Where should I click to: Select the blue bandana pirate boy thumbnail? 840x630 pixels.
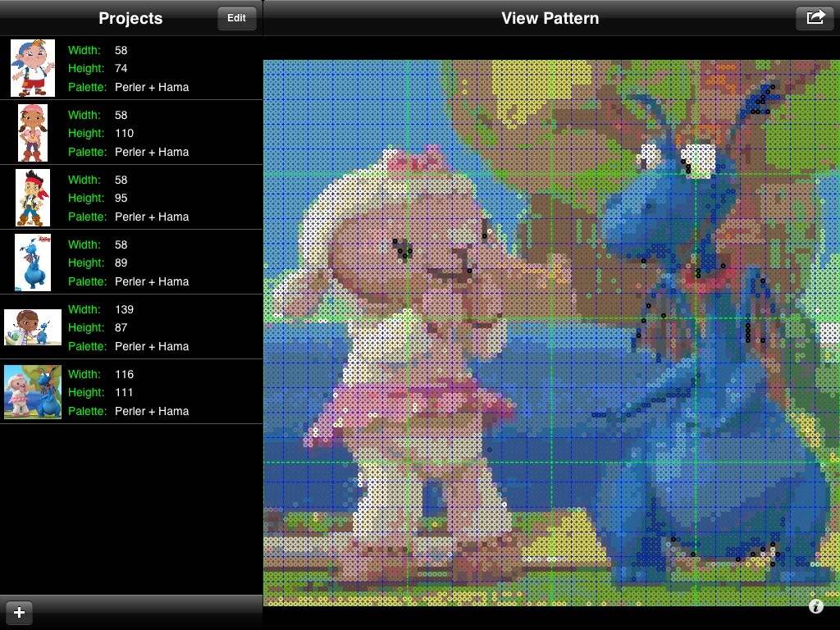33,68
